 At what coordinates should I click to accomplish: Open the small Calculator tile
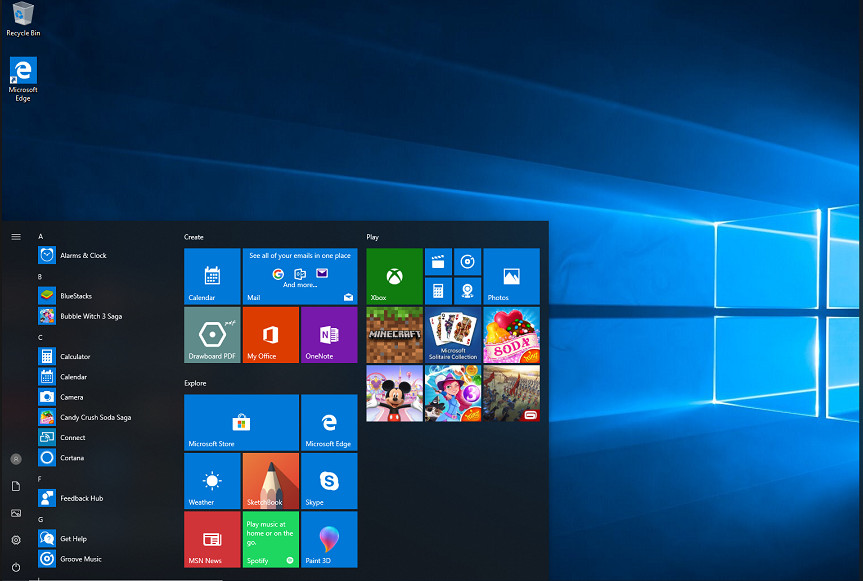point(438,291)
